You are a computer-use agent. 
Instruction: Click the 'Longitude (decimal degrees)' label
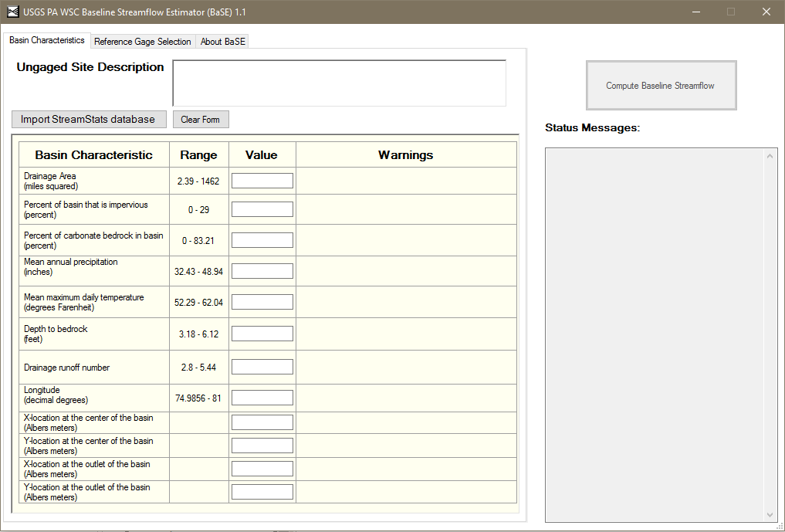pos(56,395)
